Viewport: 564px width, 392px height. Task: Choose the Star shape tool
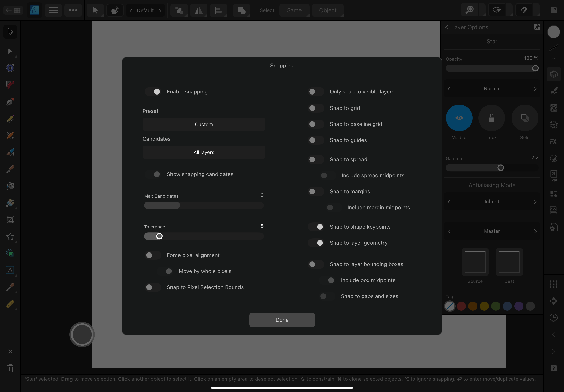coord(10,236)
